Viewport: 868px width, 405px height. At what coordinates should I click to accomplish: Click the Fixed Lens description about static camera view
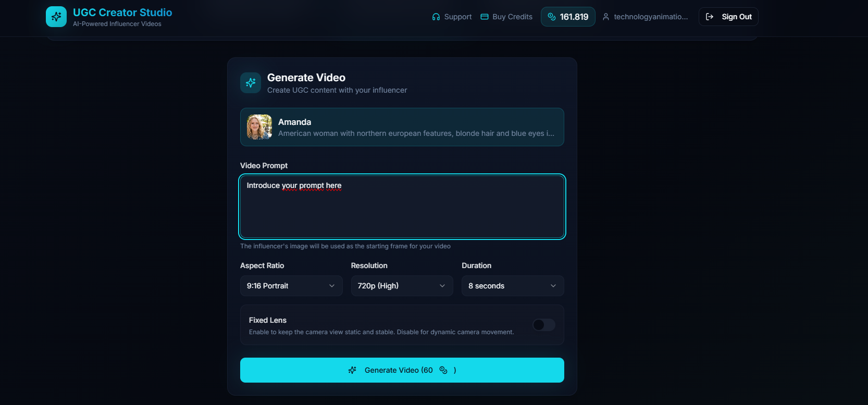tap(381, 332)
